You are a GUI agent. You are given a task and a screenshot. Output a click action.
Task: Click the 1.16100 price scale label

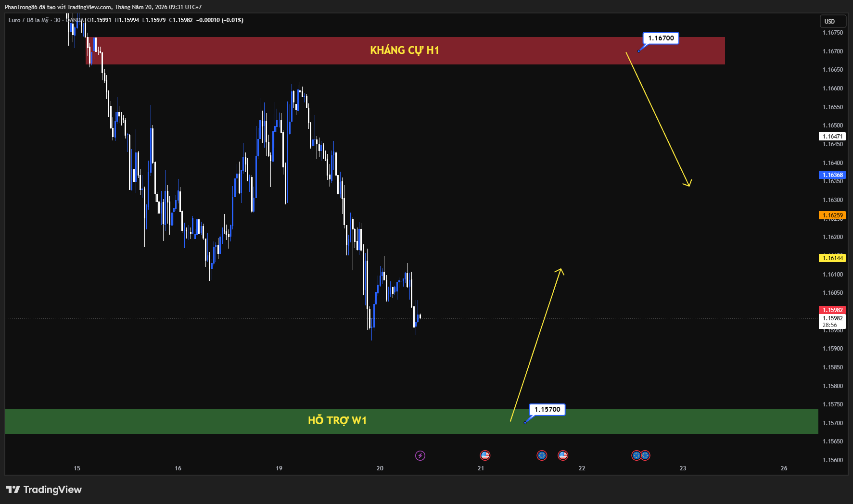[833, 275]
